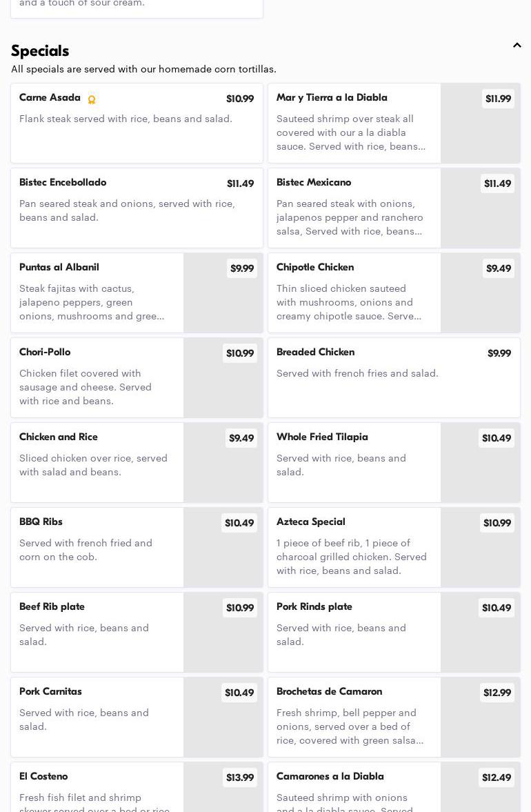This screenshot has width=531, height=812.
Task: Choose the Pork Carnitas dish
Action: coord(97,717)
